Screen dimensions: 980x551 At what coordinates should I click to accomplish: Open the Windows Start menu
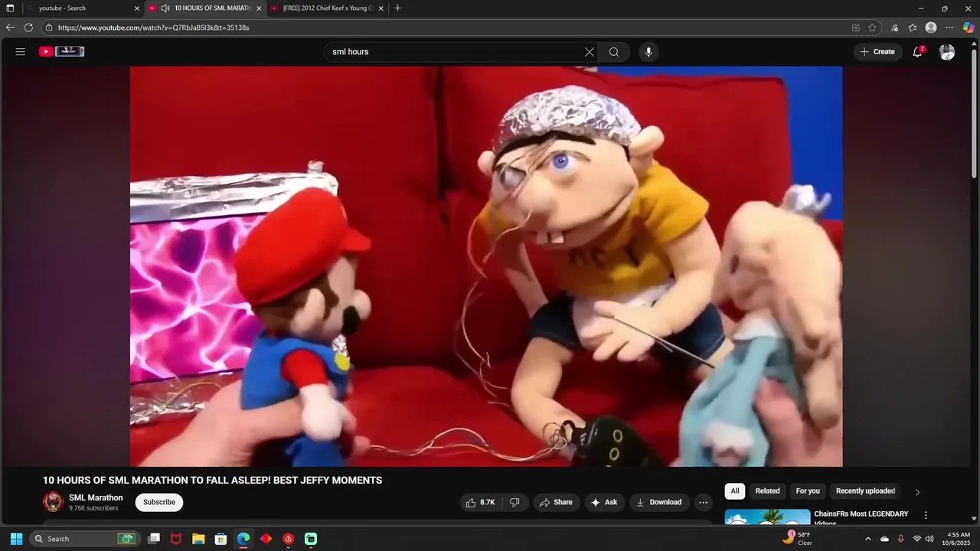[16, 539]
